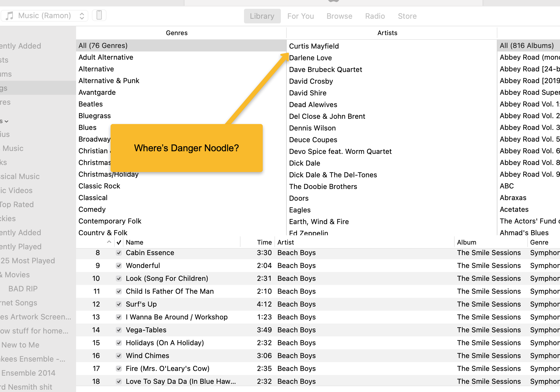
Task: Toggle checkbox for Child Is Father Of The Man
Action: pos(119,291)
